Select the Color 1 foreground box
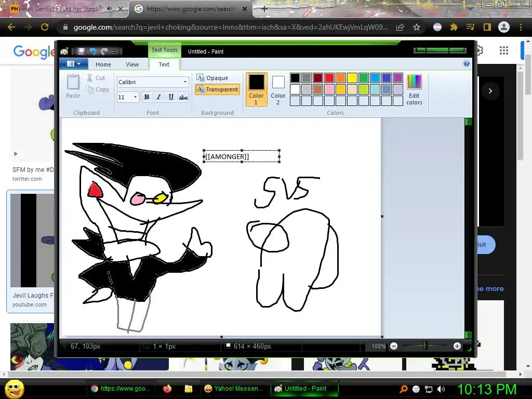 pyautogui.click(x=256, y=89)
